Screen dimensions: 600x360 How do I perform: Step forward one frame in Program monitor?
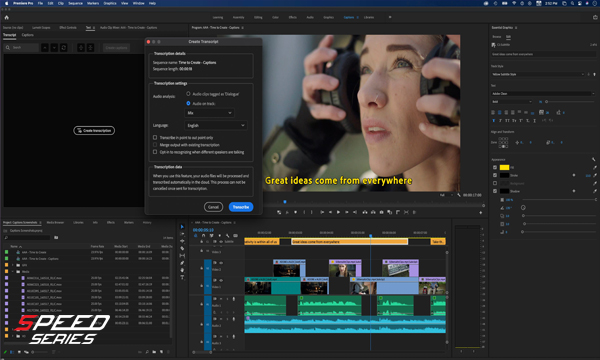[347, 212]
